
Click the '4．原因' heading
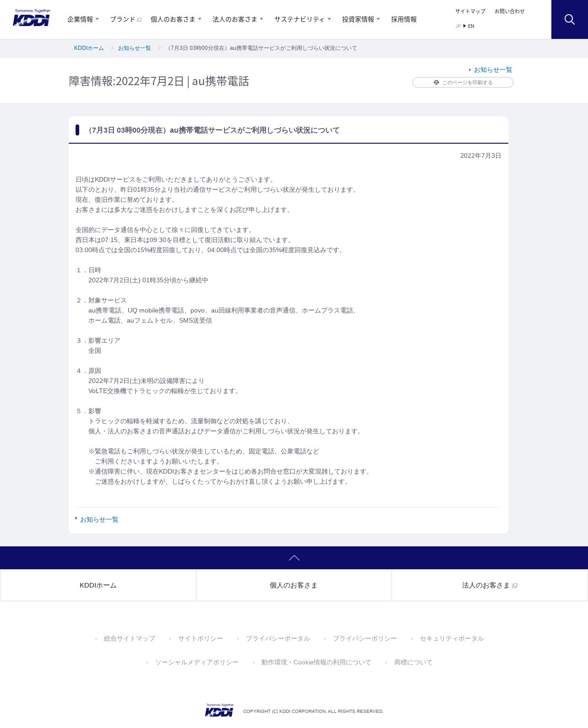pos(88,371)
